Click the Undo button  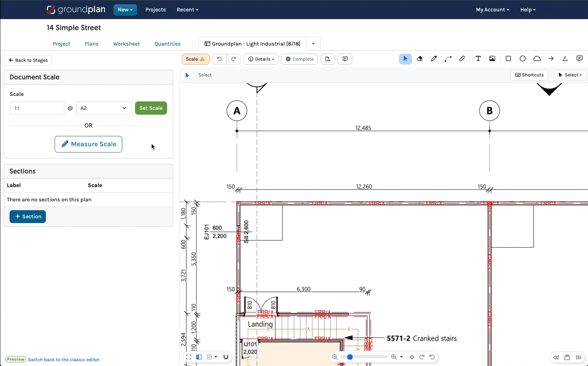coord(219,59)
